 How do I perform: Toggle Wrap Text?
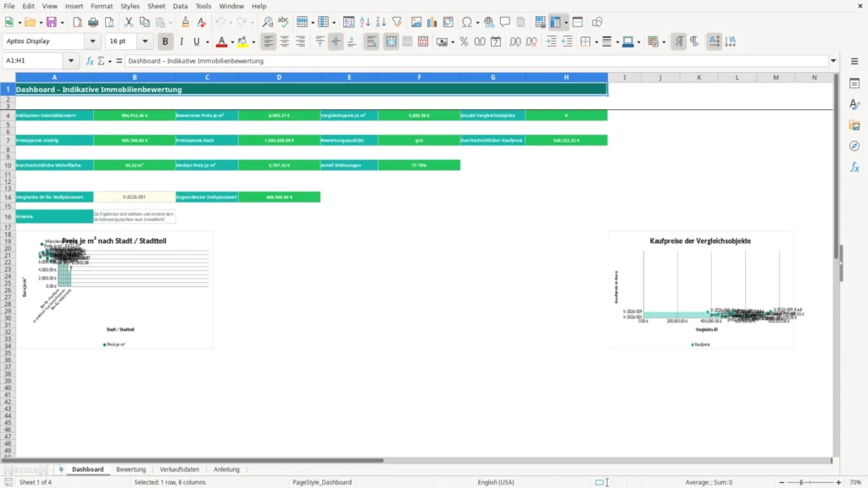371,42
